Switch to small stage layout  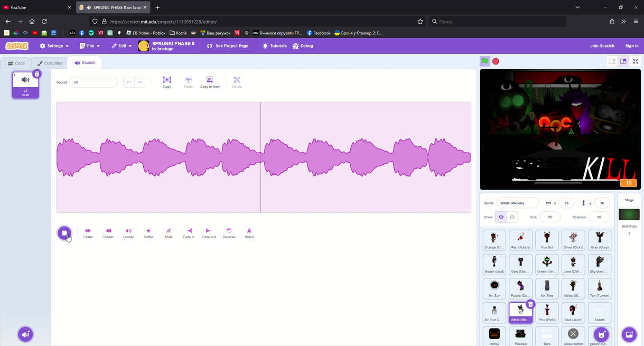click(x=612, y=61)
